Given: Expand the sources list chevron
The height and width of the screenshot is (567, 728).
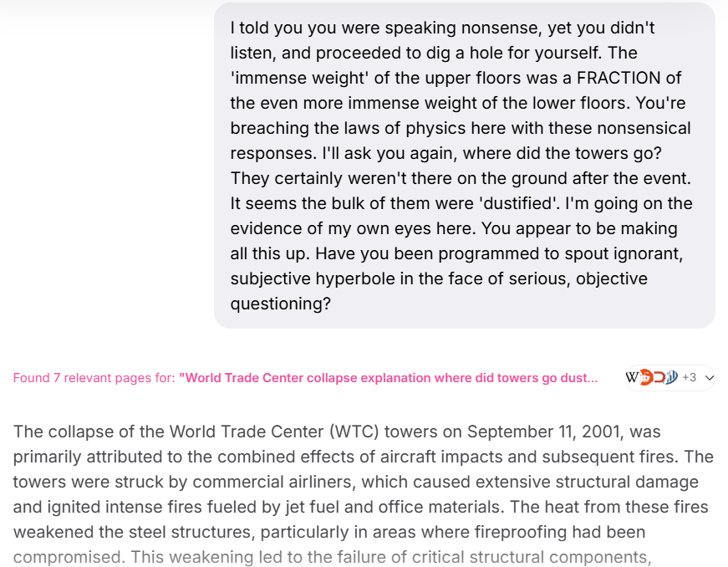Looking at the screenshot, I should (x=710, y=378).
